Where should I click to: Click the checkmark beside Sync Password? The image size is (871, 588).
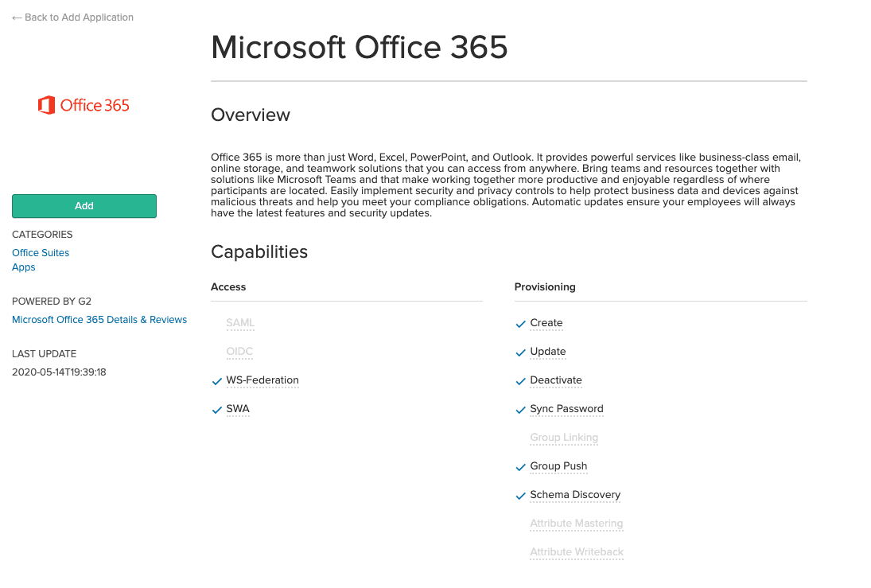coord(520,410)
